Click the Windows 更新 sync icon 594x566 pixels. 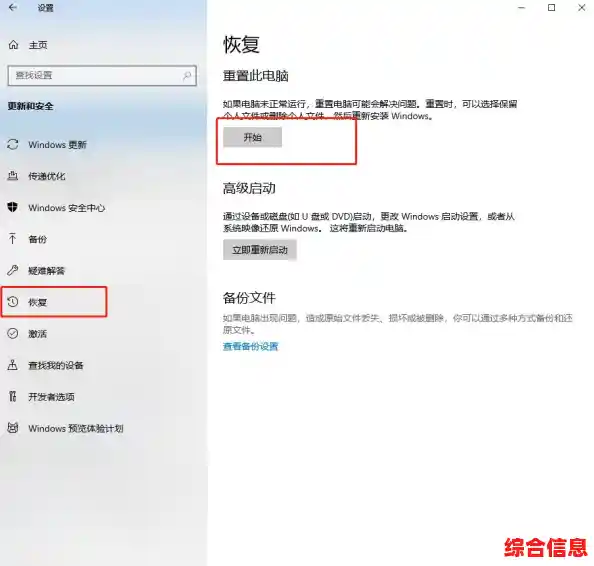click(13, 144)
